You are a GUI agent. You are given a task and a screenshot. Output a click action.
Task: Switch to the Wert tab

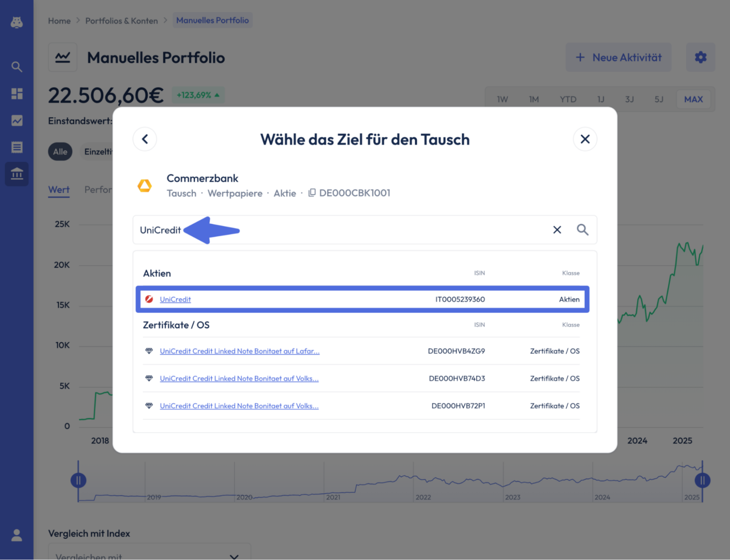(59, 190)
